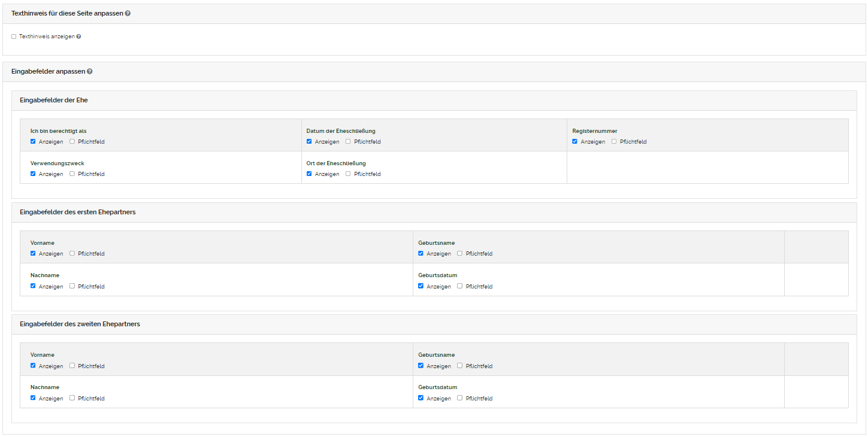The image size is (868, 437).
Task: Mark 'Registernummer' as Pflichtfeld
Action: tap(613, 141)
